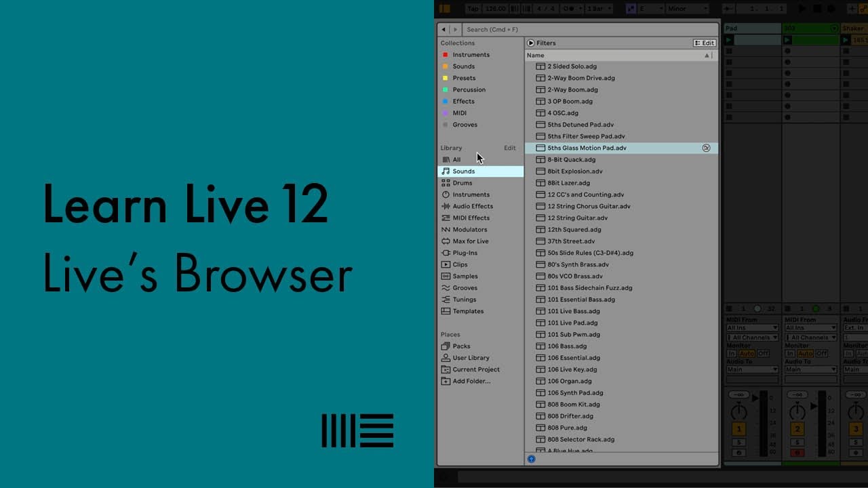Toggle track activator 1 on Pad track
The image size is (868, 488).
point(739,429)
